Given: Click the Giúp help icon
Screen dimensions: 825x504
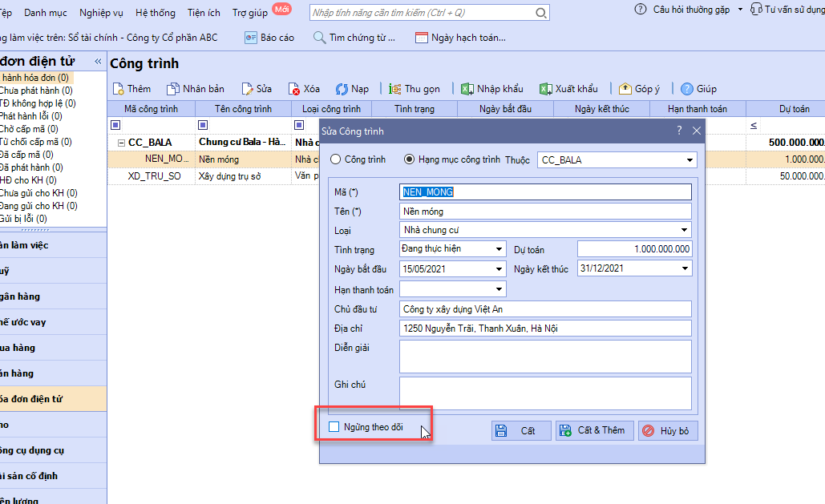Looking at the screenshot, I should (x=686, y=89).
